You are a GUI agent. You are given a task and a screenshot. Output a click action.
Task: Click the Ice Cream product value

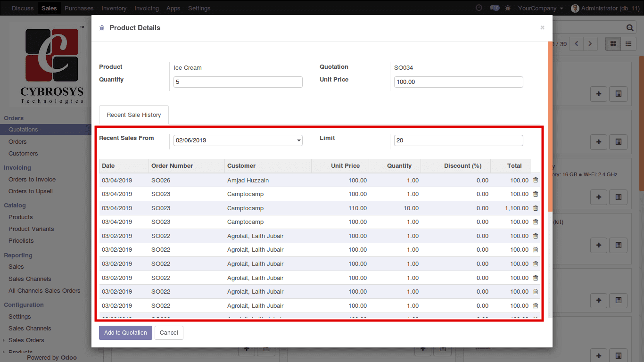click(x=188, y=68)
